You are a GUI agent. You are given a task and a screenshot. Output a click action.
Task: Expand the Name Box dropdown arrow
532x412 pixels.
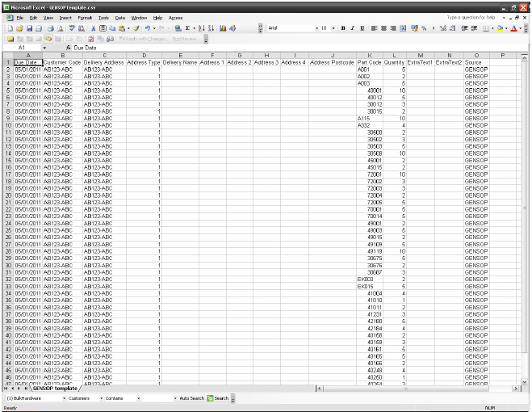tap(44, 48)
